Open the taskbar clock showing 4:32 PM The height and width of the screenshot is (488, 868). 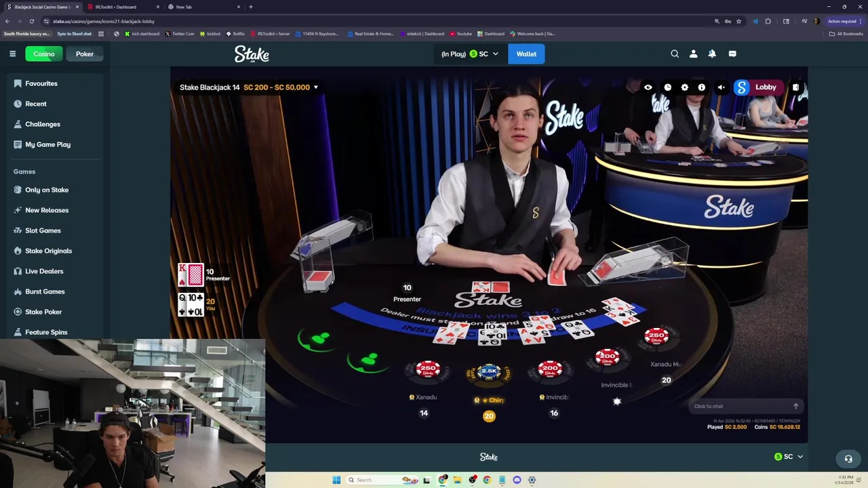click(846, 480)
